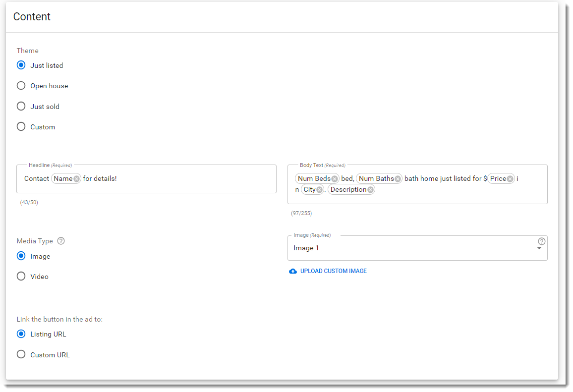This screenshot has height=392, width=573.
Task: Select the Open house theme
Action: (21, 86)
